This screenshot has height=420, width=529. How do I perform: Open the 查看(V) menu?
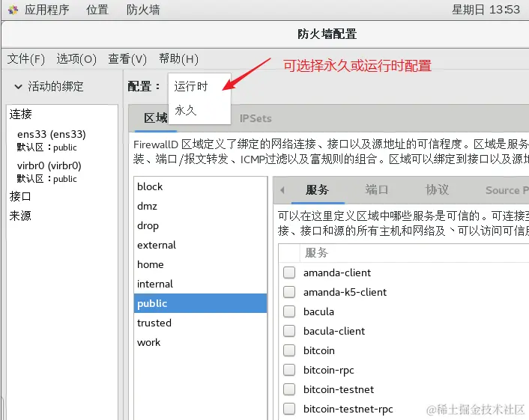127,59
